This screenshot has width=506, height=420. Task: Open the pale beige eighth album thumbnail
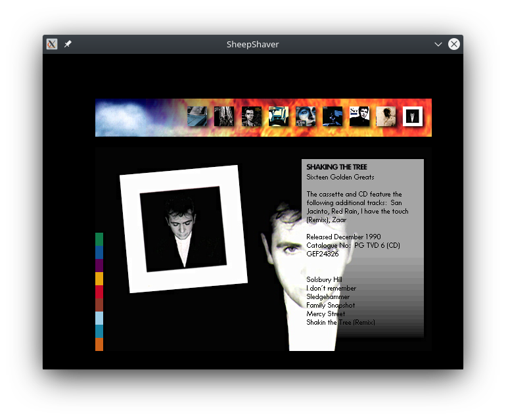[x=386, y=116]
